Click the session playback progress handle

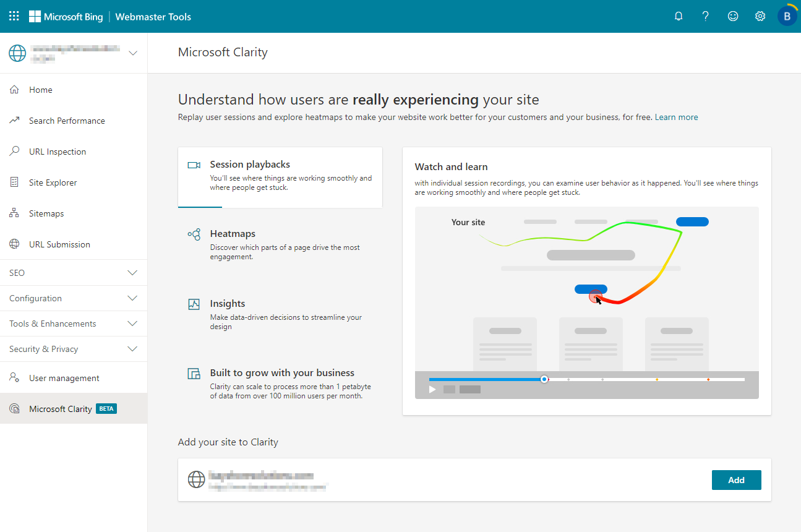[x=544, y=379]
